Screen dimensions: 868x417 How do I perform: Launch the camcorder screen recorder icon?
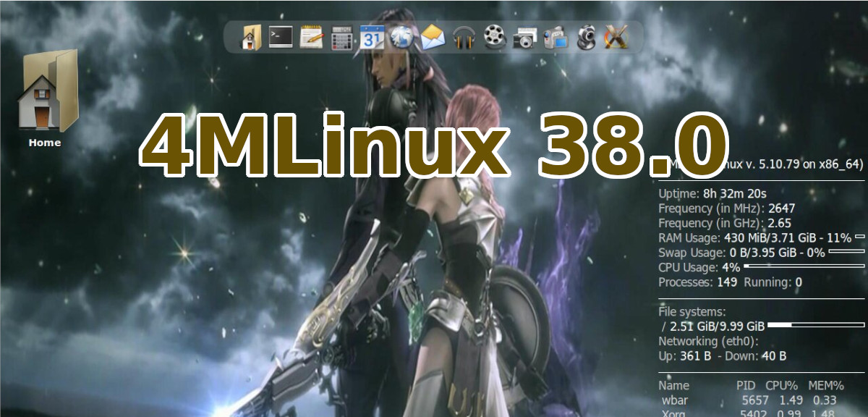pyautogui.click(x=555, y=36)
